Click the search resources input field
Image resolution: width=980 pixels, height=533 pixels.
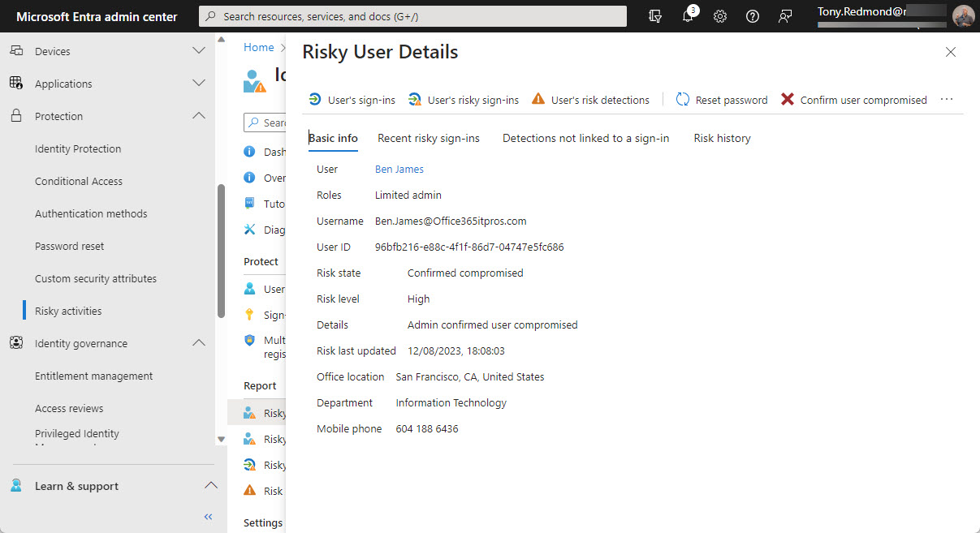[x=412, y=16]
